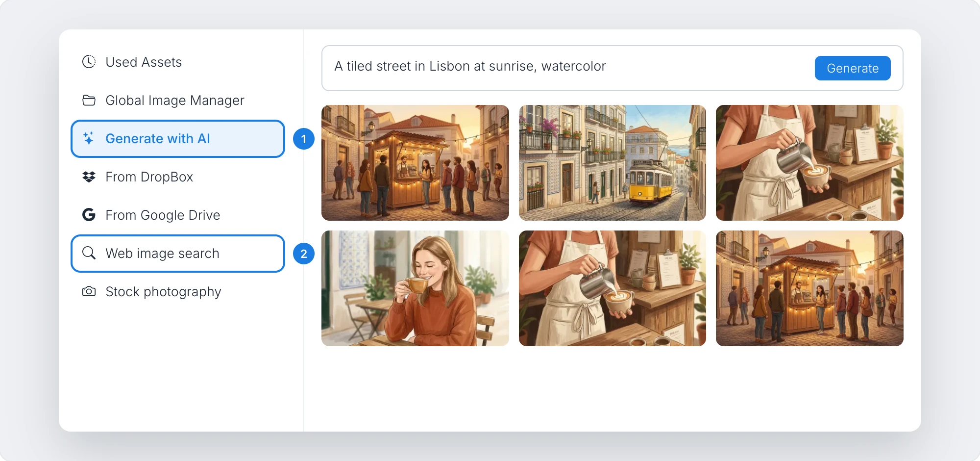The image size is (980, 461).
Task: Click the clock icon beside Used Assets
Action: (89, 62)
